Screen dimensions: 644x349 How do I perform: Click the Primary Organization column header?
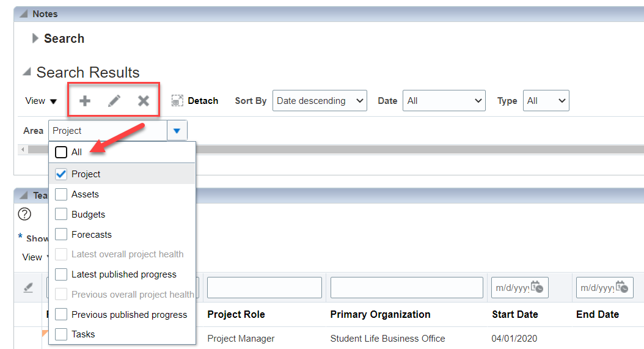380,314
